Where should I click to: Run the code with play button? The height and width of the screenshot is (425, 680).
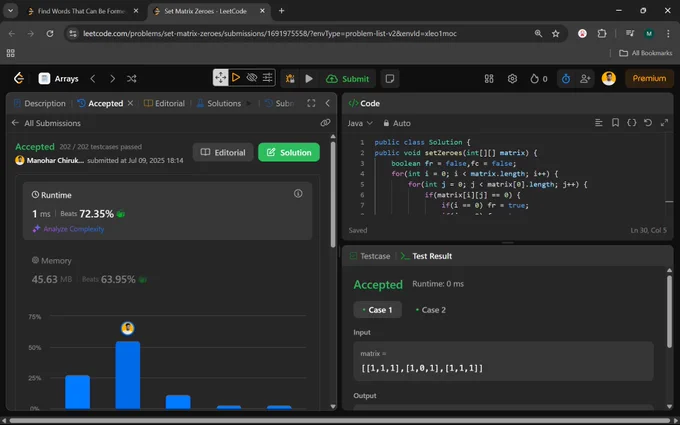309,78
